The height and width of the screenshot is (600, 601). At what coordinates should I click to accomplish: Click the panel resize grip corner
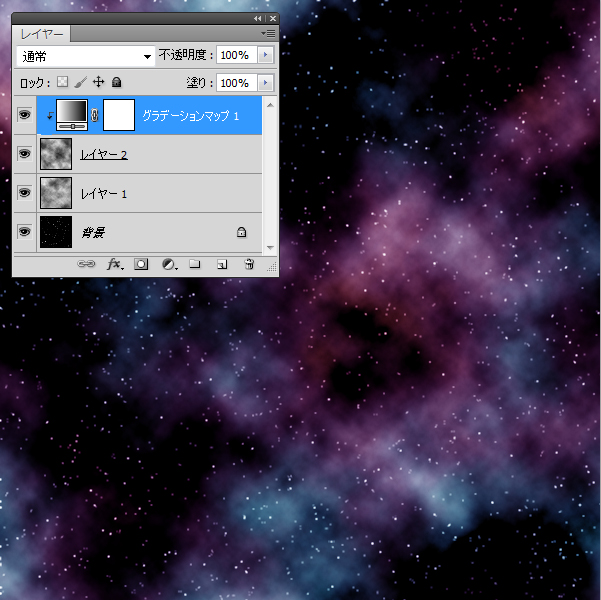pos(272,266)
